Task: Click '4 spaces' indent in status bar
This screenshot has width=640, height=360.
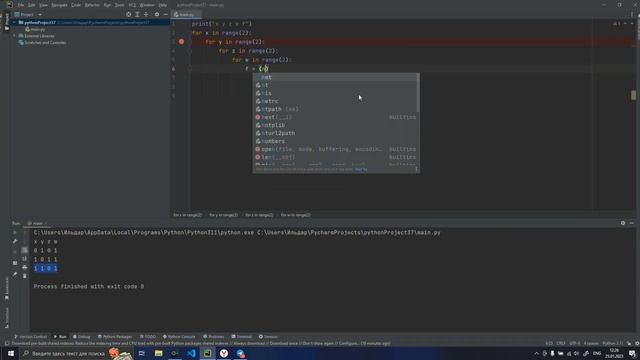Action: click(591, 344)
